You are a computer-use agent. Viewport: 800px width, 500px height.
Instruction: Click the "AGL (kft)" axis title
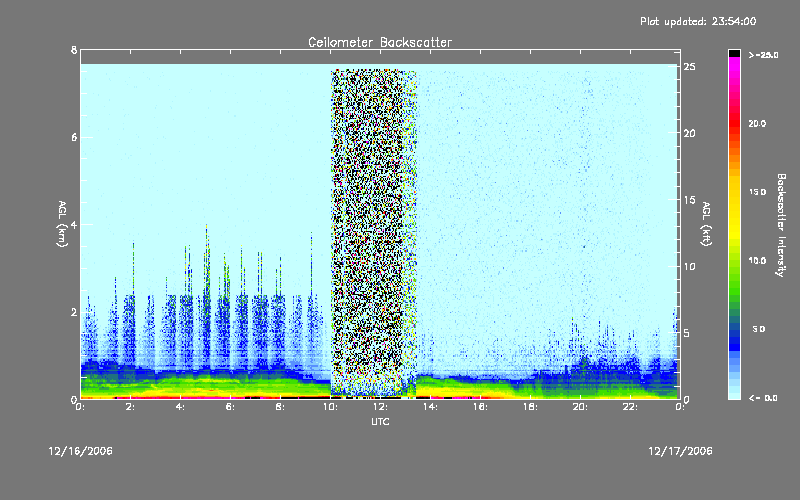[x=706, y=224]
